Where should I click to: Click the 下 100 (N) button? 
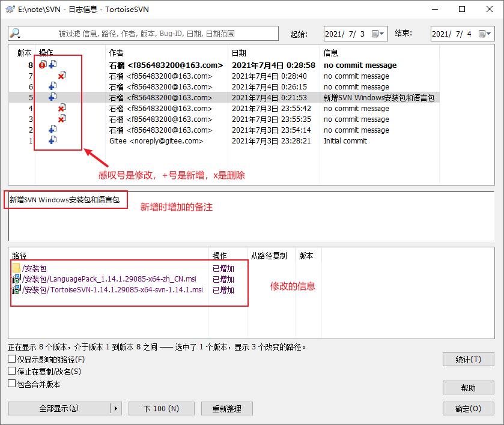162,409
